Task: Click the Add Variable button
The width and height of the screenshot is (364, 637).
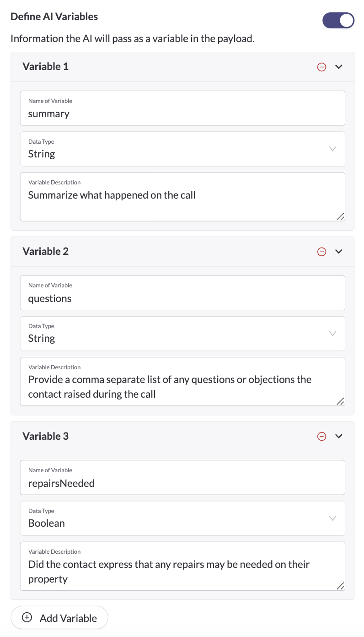Action: click(x=59, y=618)
